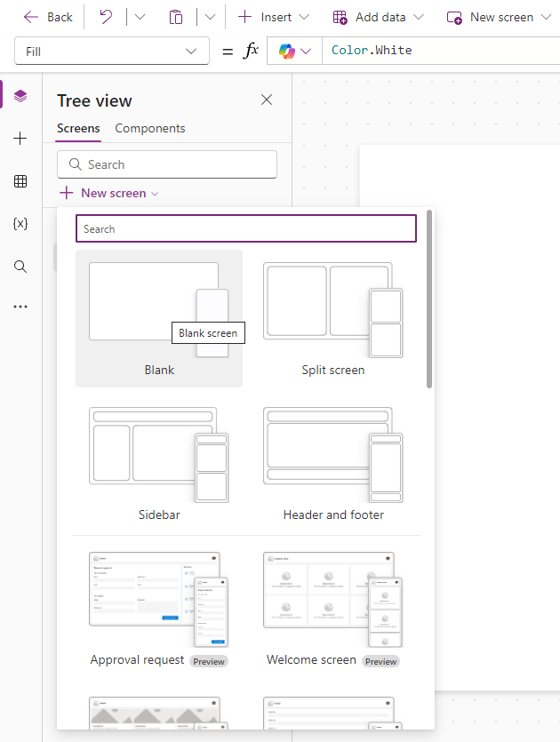This screenshot has height=742, width=560.
Task: Open the more options ellipsis in sidebar
Action: click(x=20, y=307)
